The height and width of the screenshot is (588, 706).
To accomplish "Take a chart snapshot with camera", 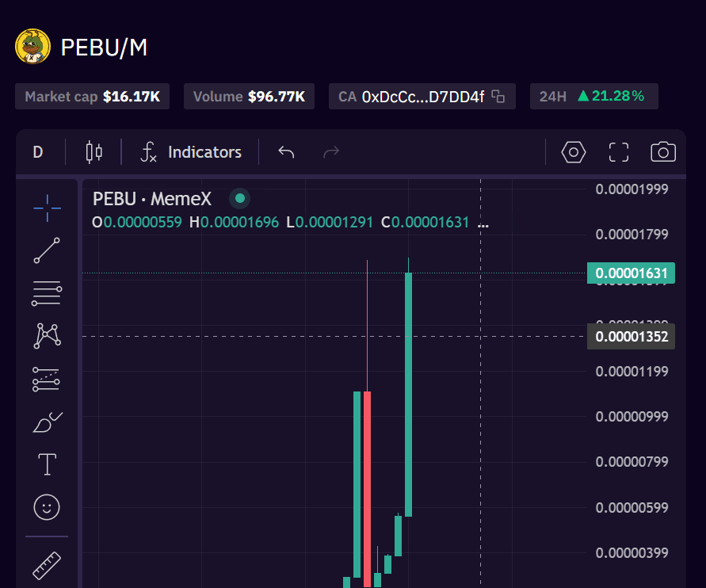I will point(662,152).
